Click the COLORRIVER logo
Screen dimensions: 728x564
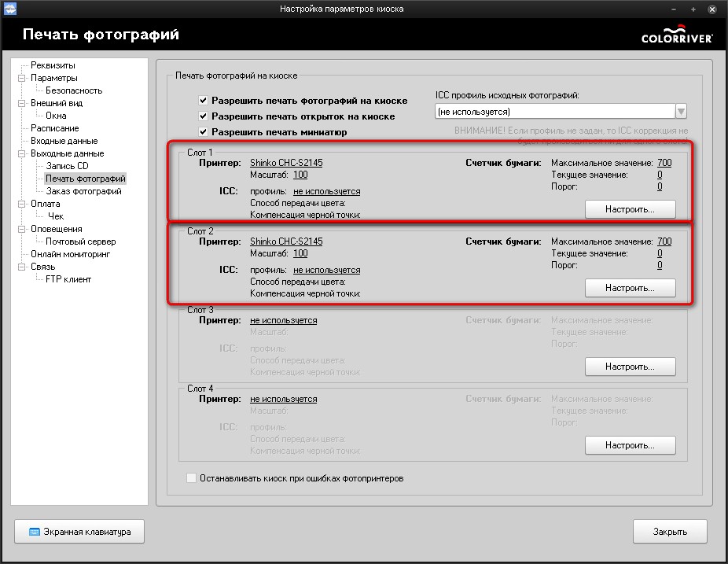(x=676, y=35)
